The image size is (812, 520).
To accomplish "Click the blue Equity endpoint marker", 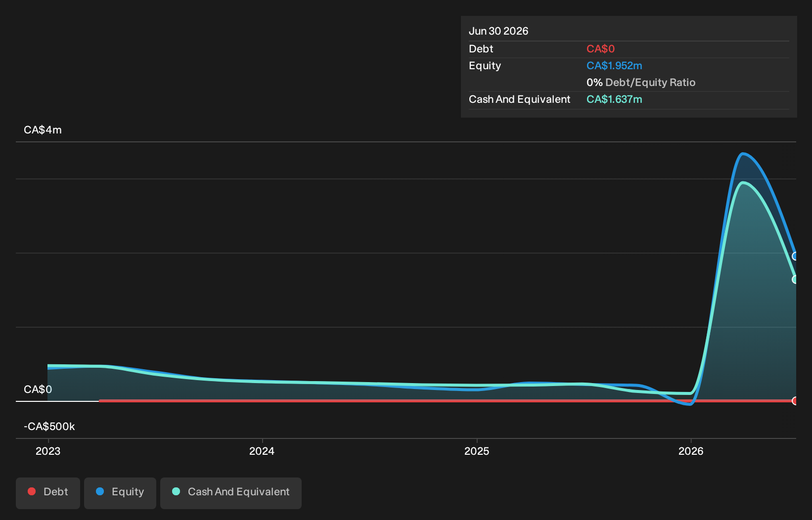I will coord(795,256).
